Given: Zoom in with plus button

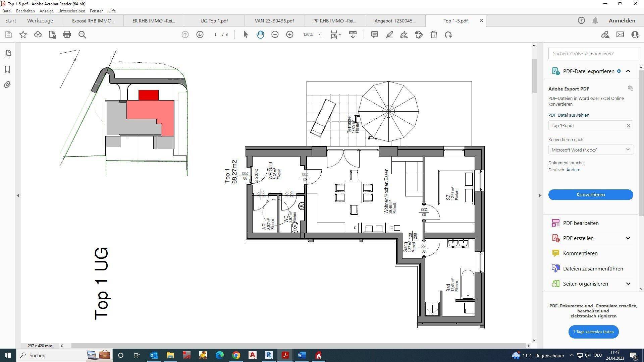Looking at the screenshot, I should [x=290, y=35].
